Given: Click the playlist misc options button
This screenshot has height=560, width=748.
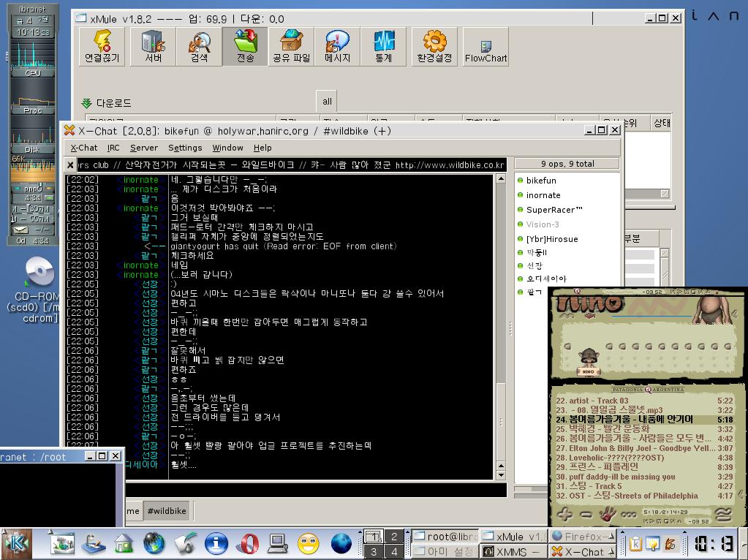Looking at the screenshot, I should pyautogui.click(x=628, y=515).
